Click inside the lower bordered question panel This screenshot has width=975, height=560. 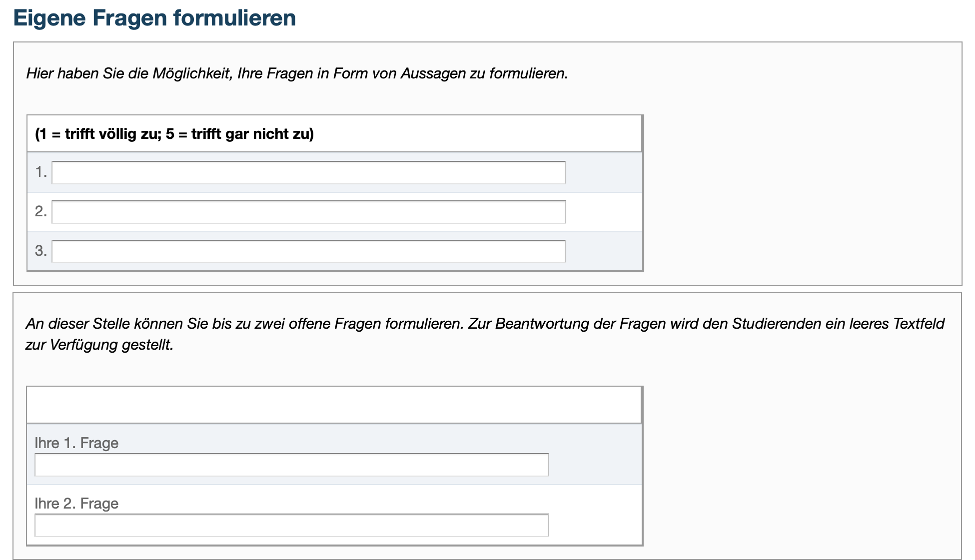[x=800, y=450]
